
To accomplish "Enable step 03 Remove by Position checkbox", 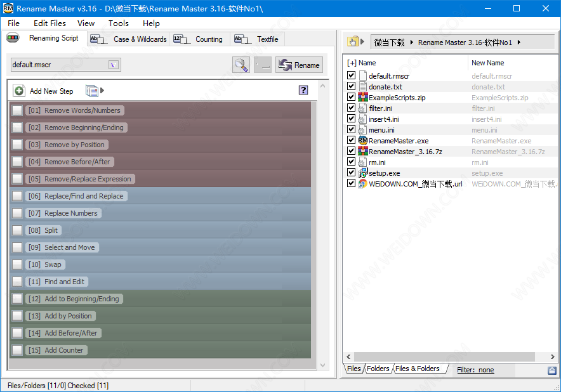I will click(x=17, y=145).
